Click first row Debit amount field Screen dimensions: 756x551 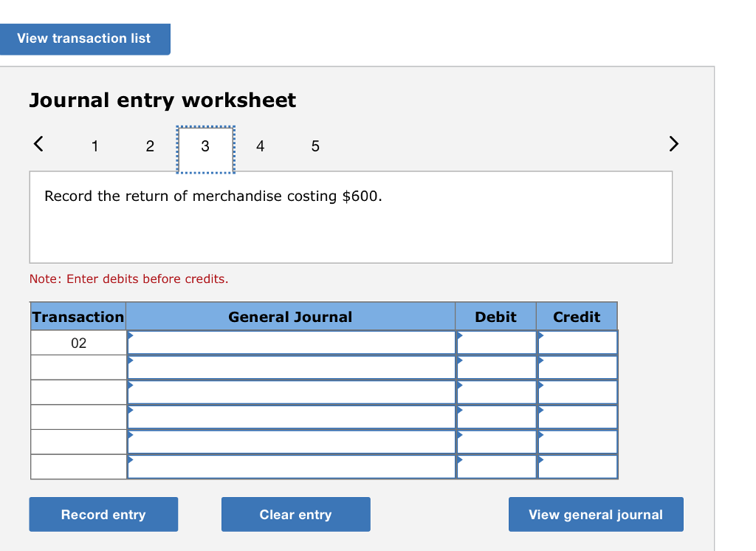tap(496, 343)
